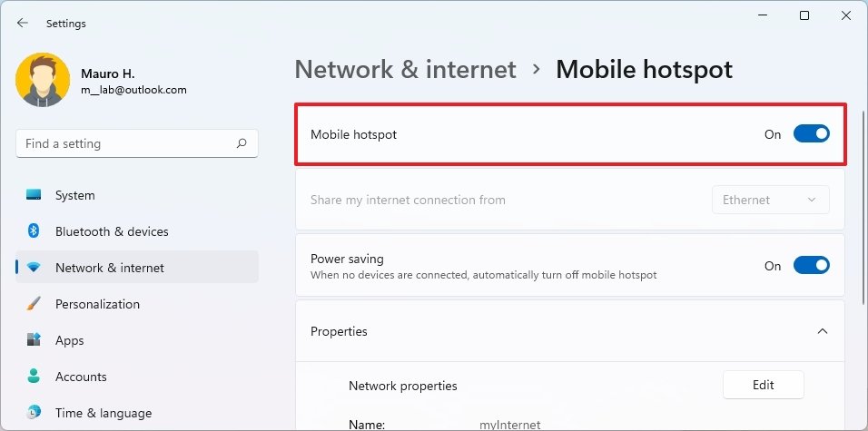Click the Find a setting search box
Screen dimensions: 868x431
[x=127, y=143]
